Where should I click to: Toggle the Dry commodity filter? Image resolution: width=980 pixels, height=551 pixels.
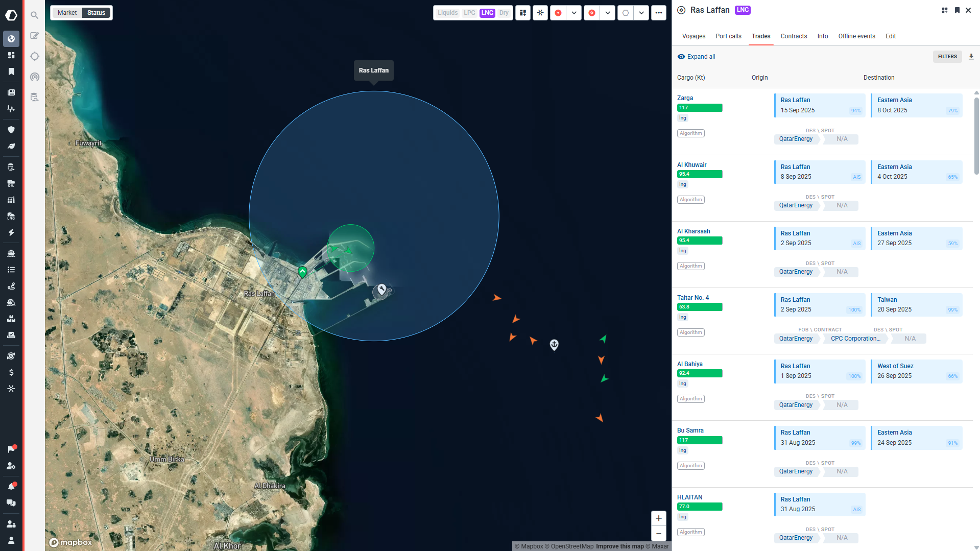[504, 13]
